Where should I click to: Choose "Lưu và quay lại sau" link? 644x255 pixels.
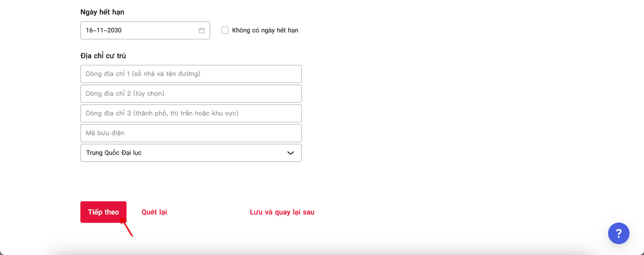pos(282,212)
